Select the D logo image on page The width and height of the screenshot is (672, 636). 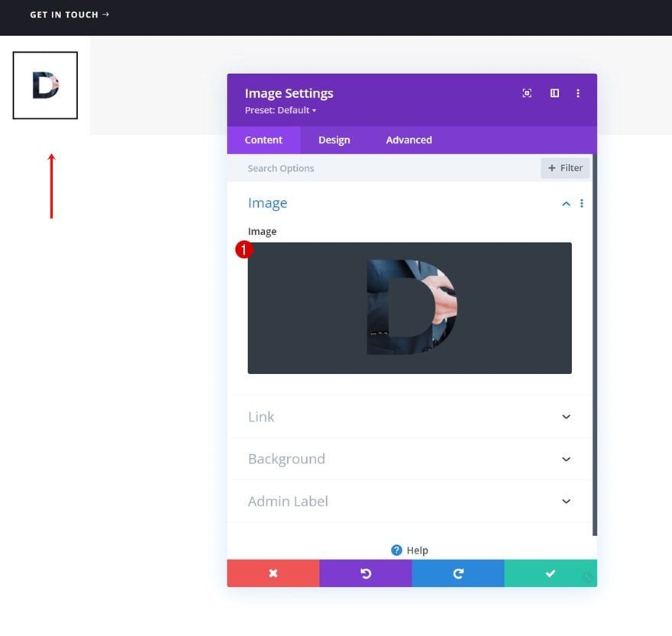[45, 86]
